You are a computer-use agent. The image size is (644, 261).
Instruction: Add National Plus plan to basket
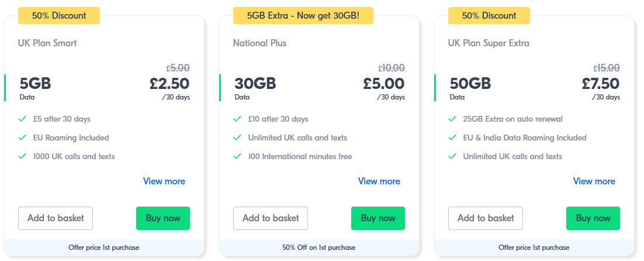point(271,218)
